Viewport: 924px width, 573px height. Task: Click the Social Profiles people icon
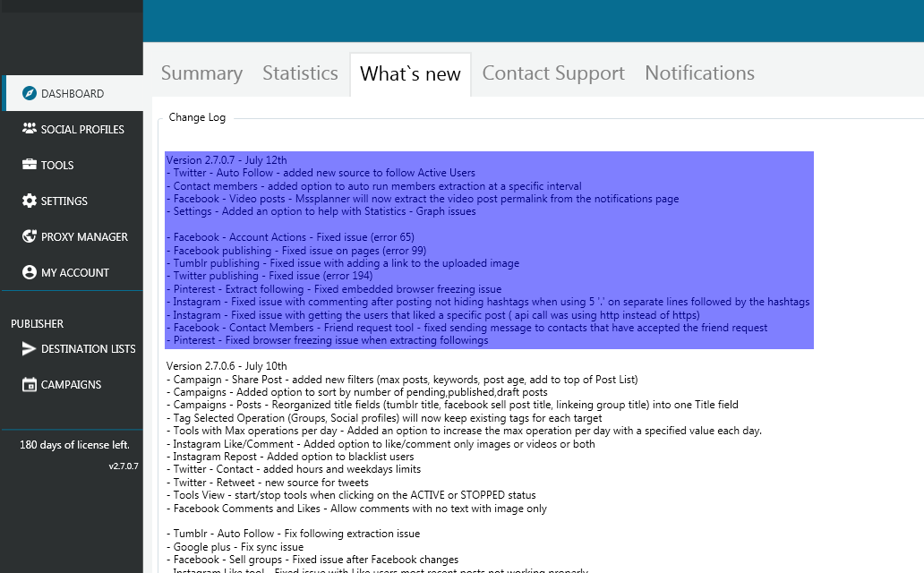[29, 129]
